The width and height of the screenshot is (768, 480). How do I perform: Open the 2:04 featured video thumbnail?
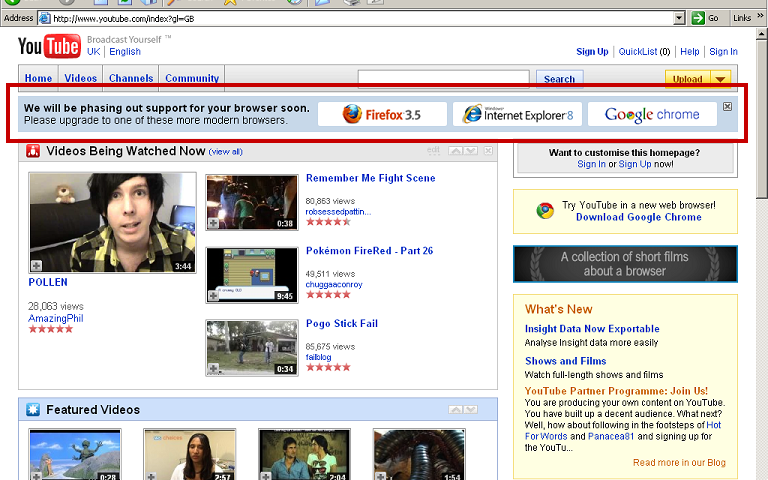click(x=305, y=455)
